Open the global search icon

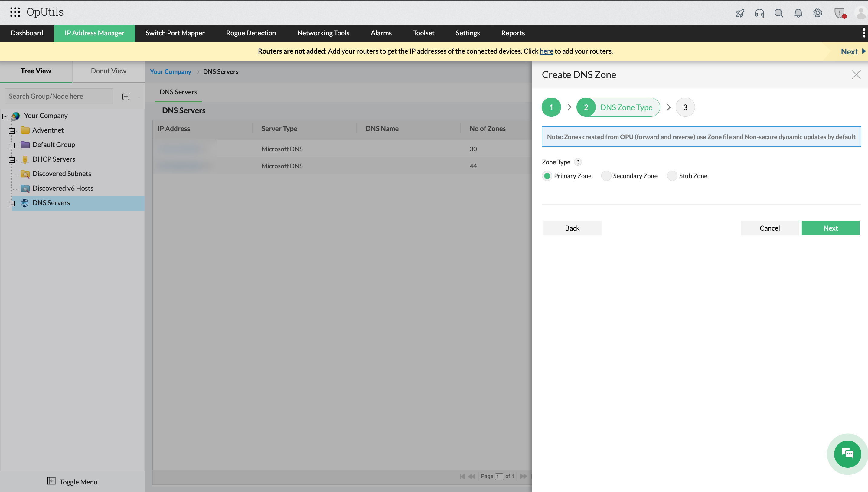click(x=779, y=13)
